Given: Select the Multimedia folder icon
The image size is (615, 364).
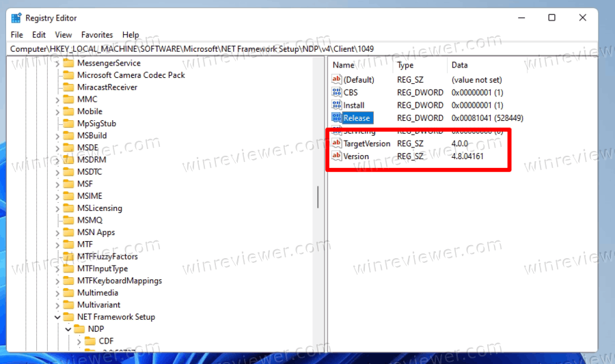Looking at the screenshot, I should (x=68, y=293).
